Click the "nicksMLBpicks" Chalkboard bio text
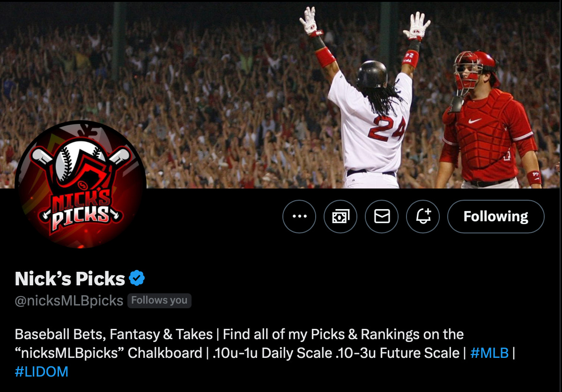 click(x=108, y=353)
